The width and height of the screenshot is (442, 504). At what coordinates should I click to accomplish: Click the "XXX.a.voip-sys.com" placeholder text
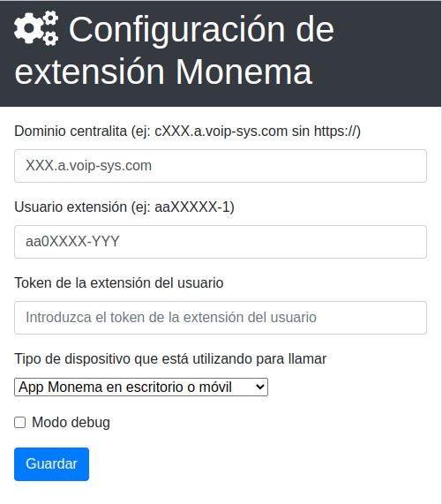pyautogui.click(x=88, y=166)
